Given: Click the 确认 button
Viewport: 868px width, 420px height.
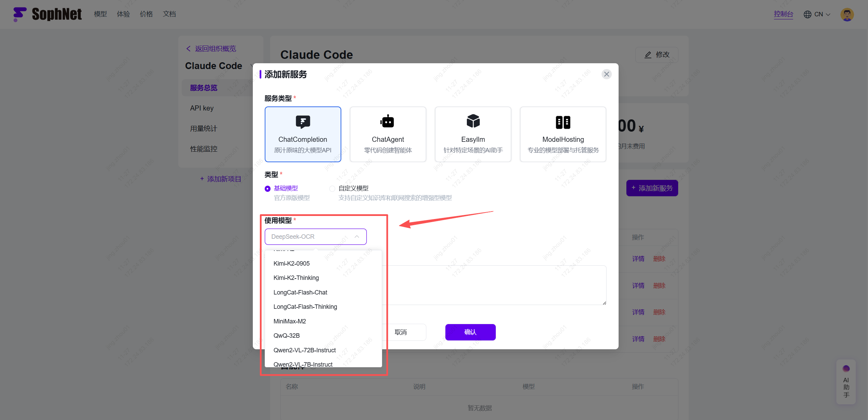Looking at the screenshot, I should pos(470,332).
